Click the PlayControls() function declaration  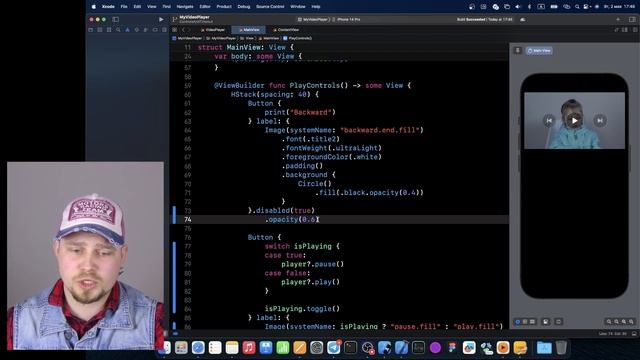coord(312,86)
